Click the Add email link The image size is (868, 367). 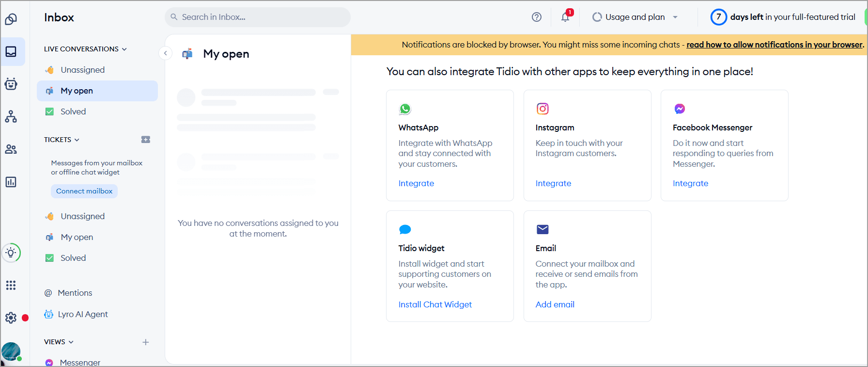pos(555,304)
